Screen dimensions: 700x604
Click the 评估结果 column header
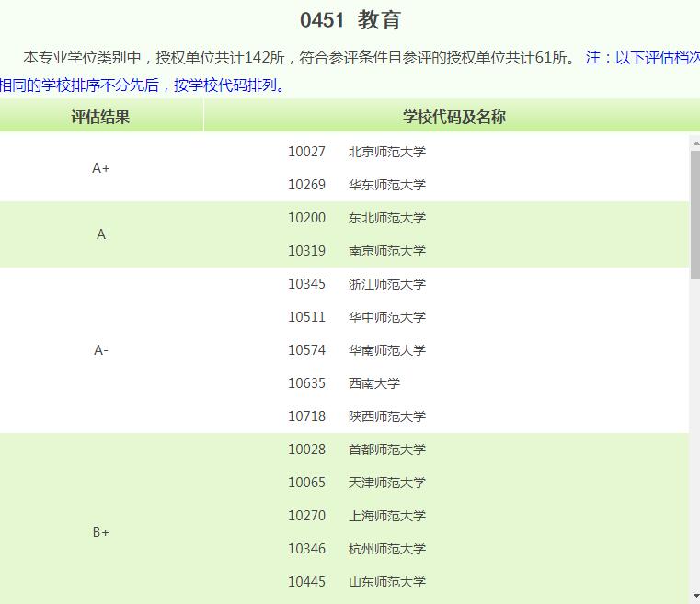101,117
